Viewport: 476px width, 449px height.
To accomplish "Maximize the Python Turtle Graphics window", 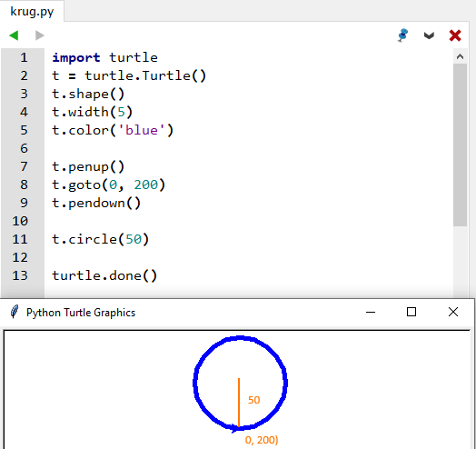I will tap(412, 312).
